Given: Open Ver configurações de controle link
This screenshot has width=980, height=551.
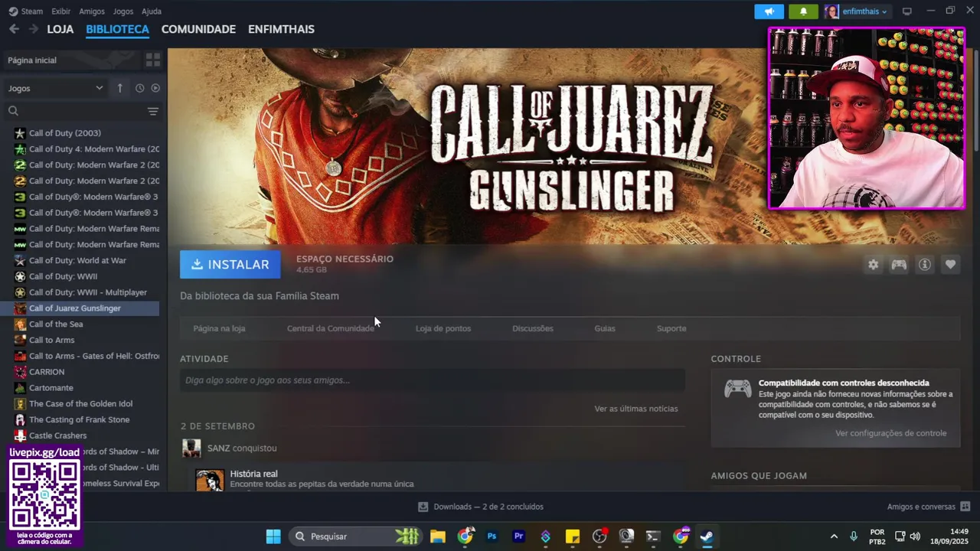Looking at the screenshot, I should pyautogui.click(x=891, y=433).
